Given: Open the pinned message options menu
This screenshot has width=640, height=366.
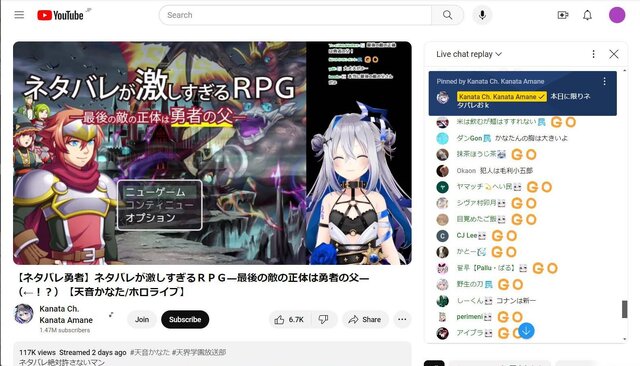Looking at the screenshot, I should point(604,82).
